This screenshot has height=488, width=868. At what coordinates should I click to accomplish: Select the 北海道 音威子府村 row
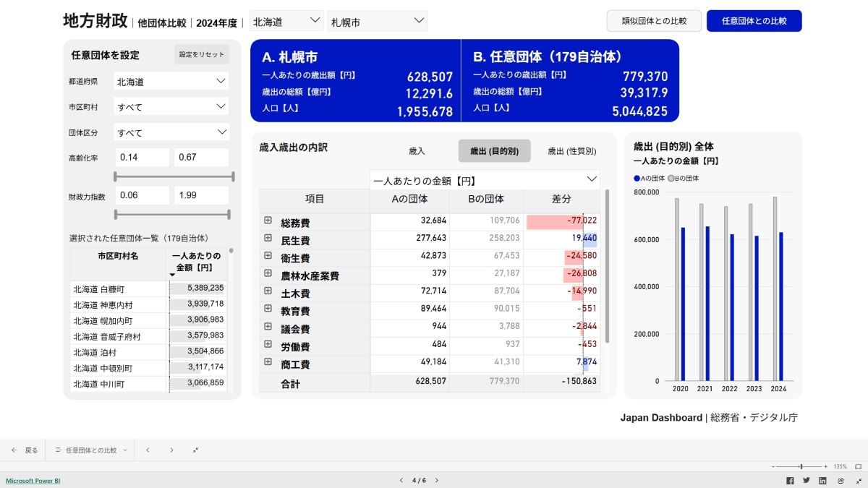pos(148,336)
